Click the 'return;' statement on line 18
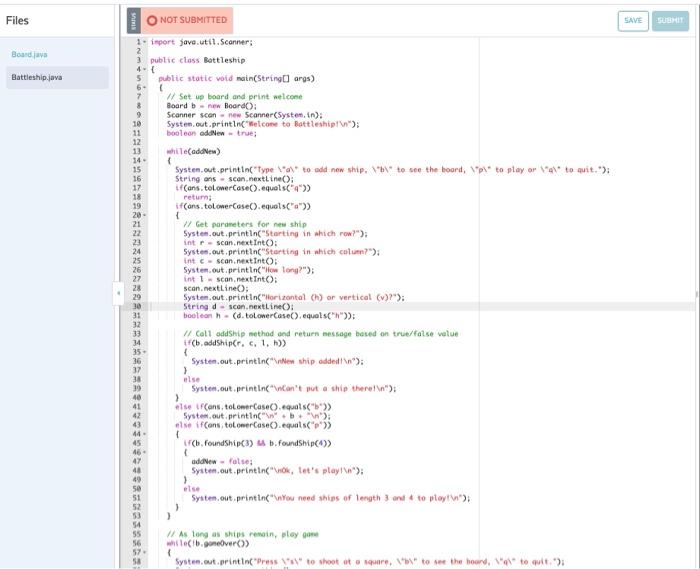The height and width of the screenshot is (569, 700). (x=197, y=197)
